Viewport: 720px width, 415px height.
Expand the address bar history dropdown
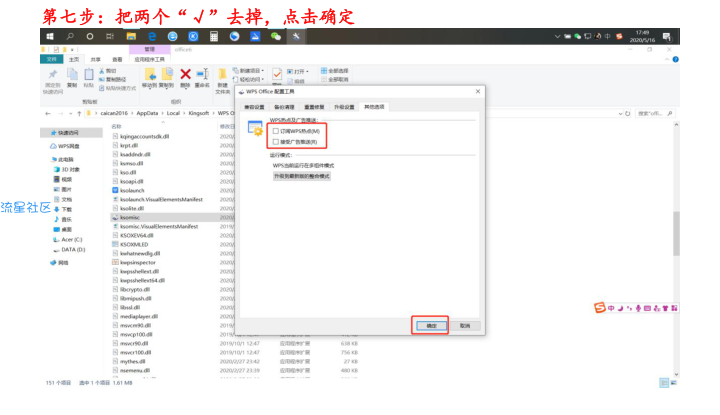coord(620,113)
